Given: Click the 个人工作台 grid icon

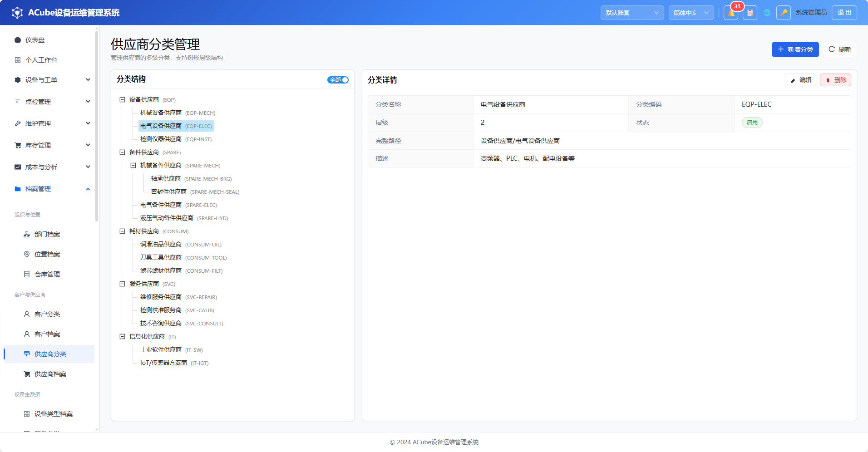Looking at the screenshot, I should [18, 60].
